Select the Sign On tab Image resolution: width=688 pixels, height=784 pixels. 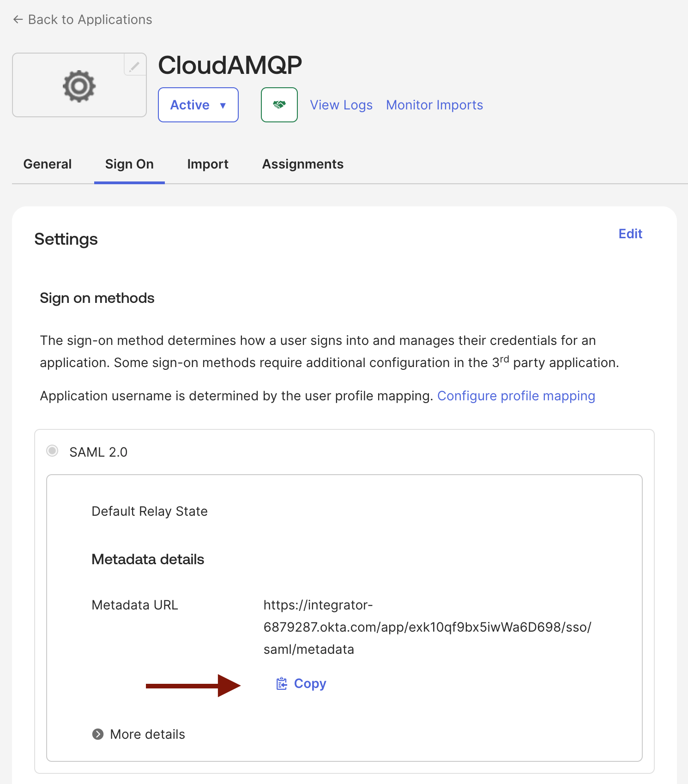[x=129, y=164]
